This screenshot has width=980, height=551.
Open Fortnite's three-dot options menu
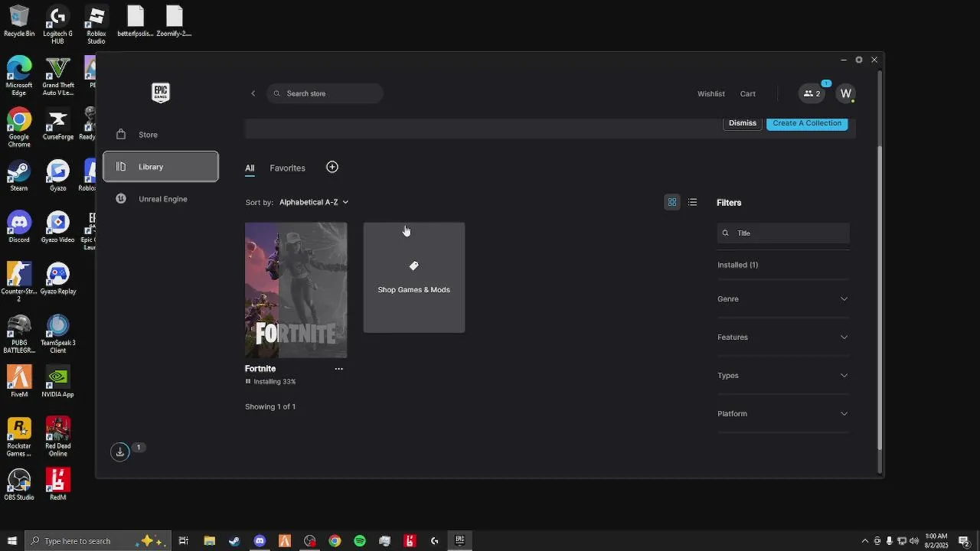338,369
